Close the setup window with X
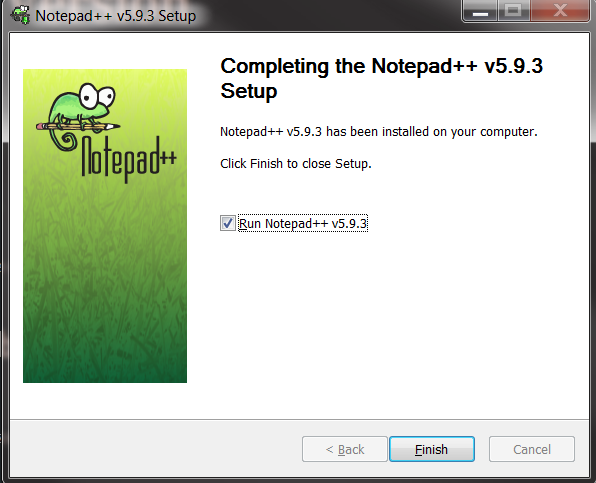 coord(560,10)
